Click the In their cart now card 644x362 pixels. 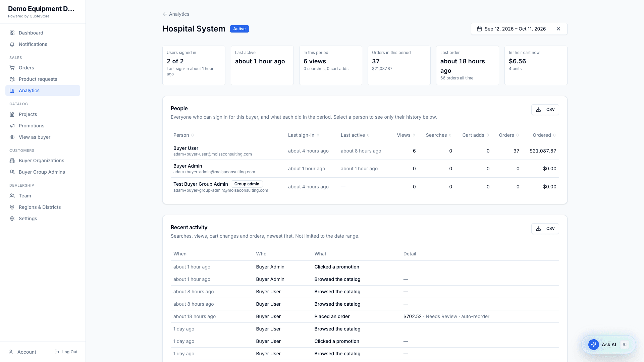536,65
